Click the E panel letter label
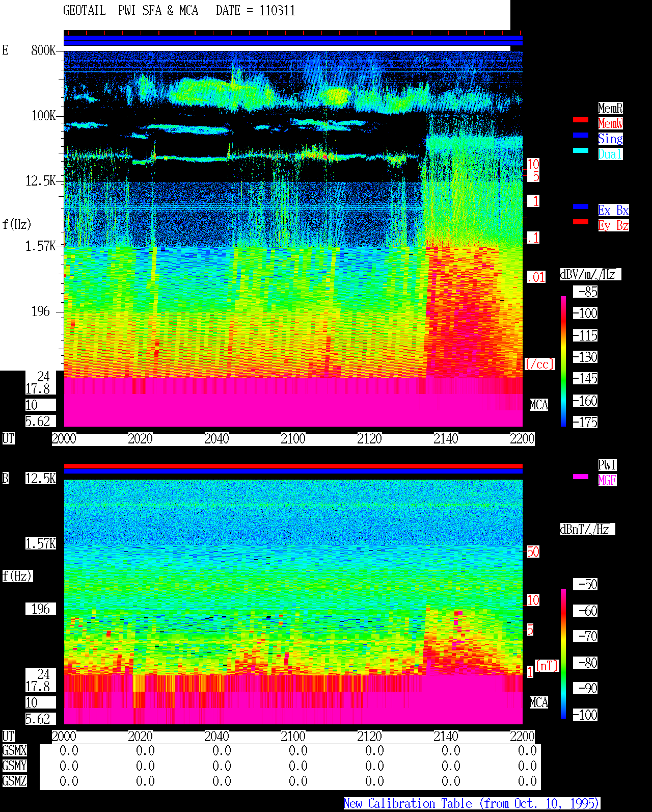 (5, 50)
